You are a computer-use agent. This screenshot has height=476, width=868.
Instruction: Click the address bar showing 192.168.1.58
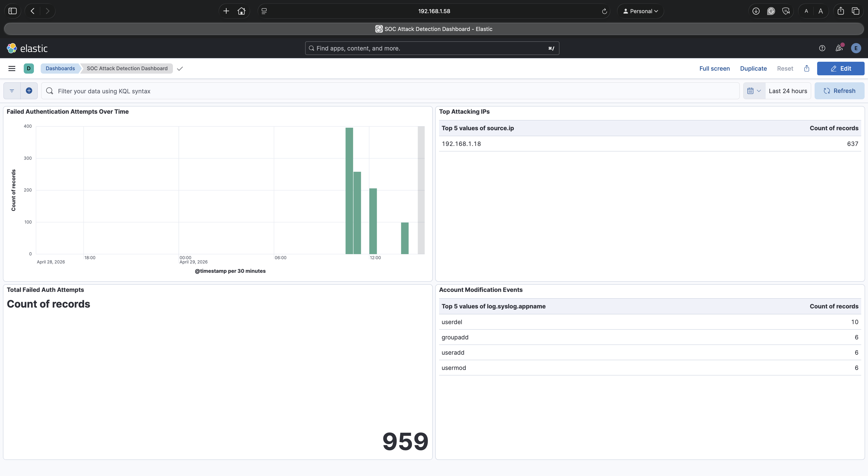[x=434, y=11]
